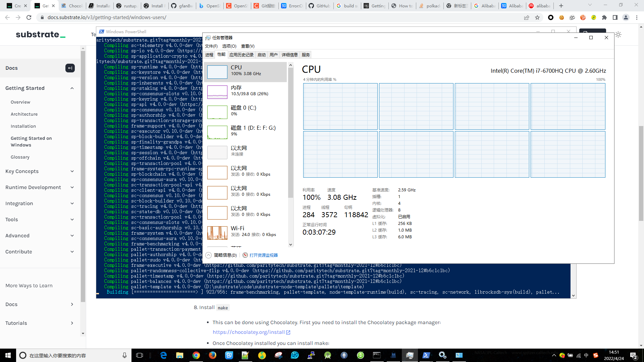This screenshot has height=362, width=644.
Task: Open the chocolatey.org/install link
Action: tap(251, 332)
